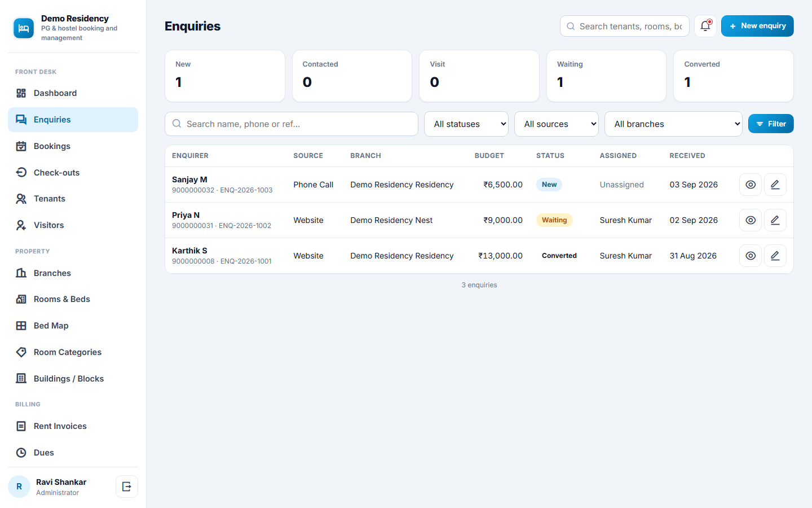Focus the global search tenants field
This screenshot has width=812, height=508.
pyautogui.click(x=625, y=26)
